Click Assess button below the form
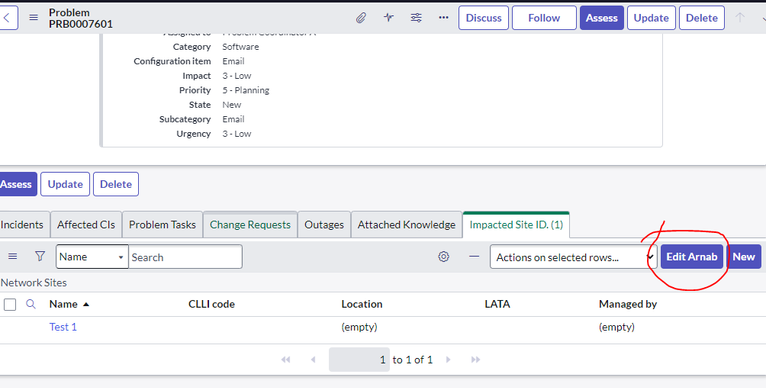 18,184
